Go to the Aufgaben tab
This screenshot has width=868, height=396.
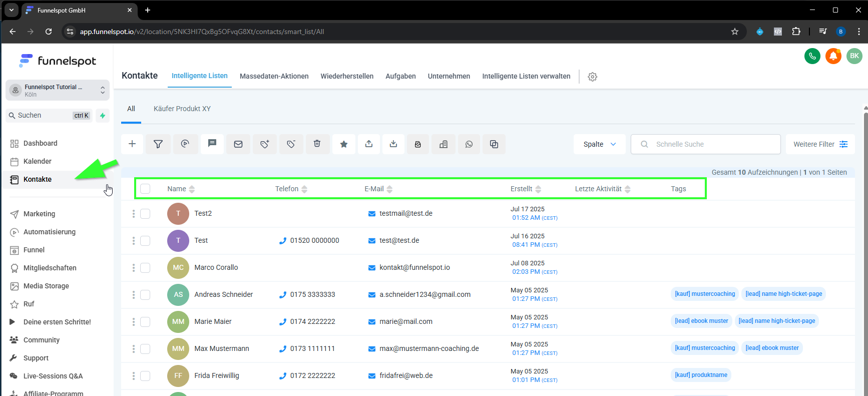[400, 76]
